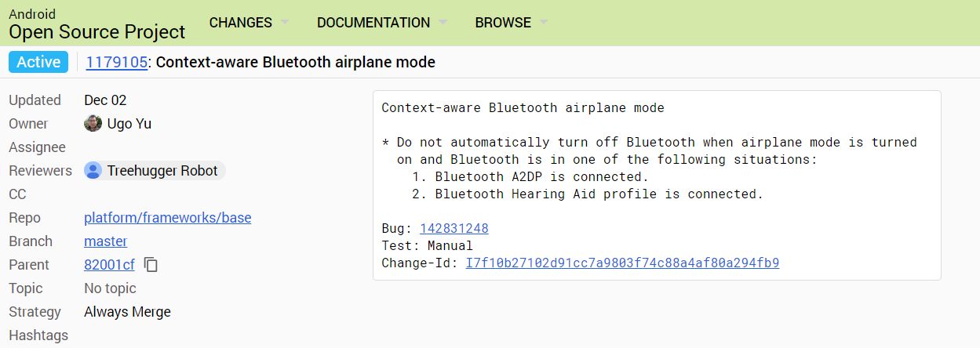Click the Treehugger Robot reviewer chip
980x348 pixels.
click(155, 171)
